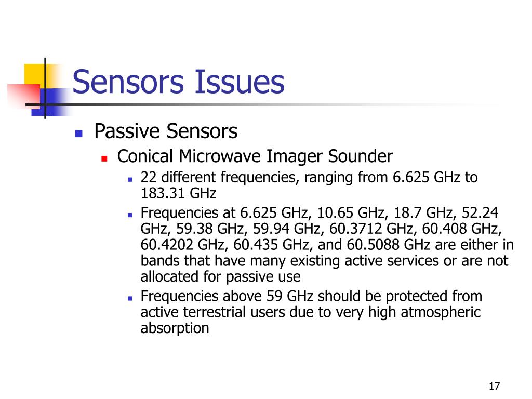The image size is (532, 399).
Task: Click the bullet before 22 different frequencies
Action: (x=130, y=179)
